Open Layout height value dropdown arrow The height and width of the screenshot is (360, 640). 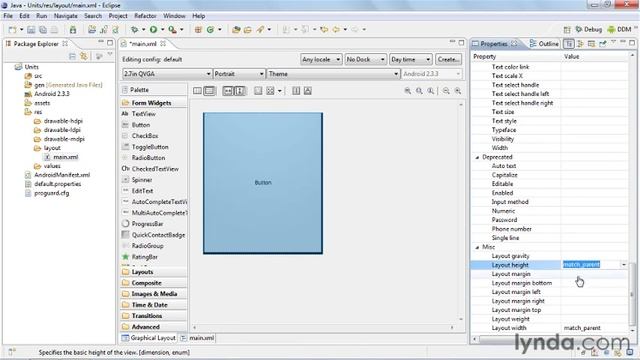coord(624,265)
